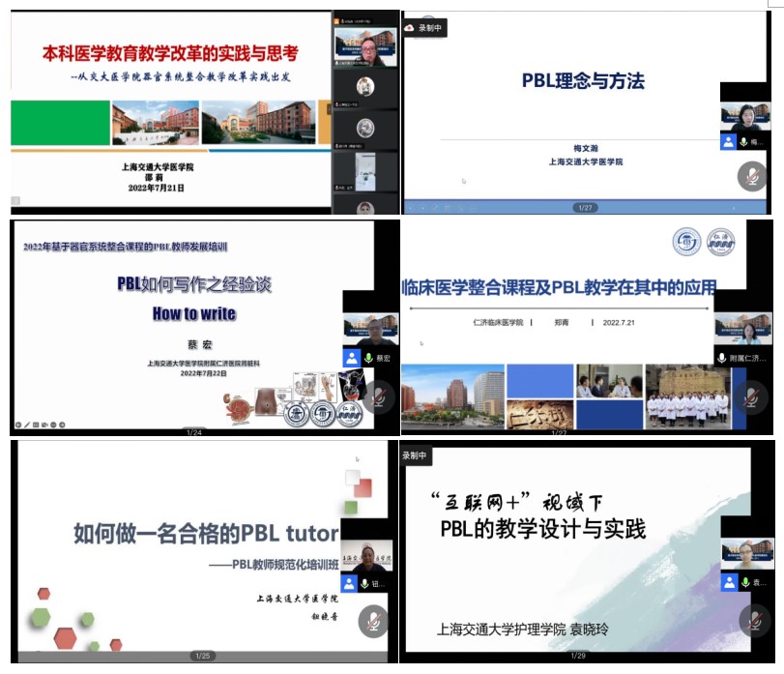Click the 1/24 page counter under the How to write slide
The width and height of the screenshot is (784, 674).
(193, 432)
